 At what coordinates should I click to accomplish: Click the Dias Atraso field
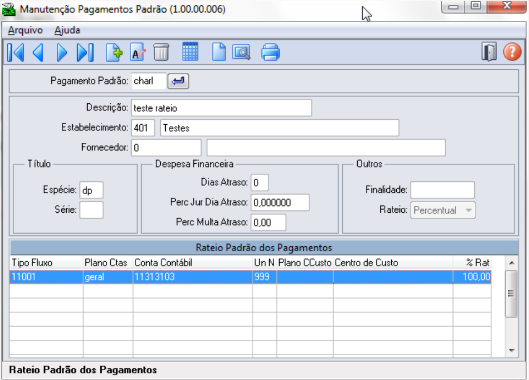[260, 183]
